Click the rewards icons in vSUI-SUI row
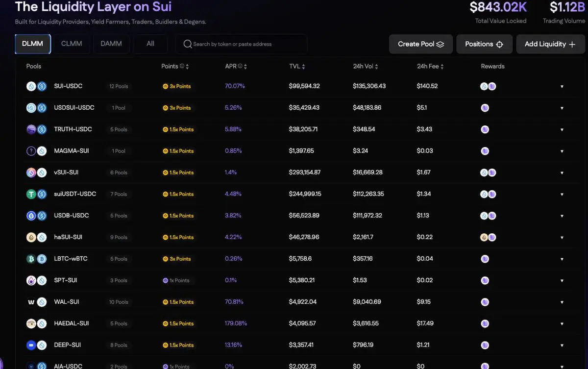Image resolution: width=588 pixels, height=369 pixels. (x=488, y=172)
